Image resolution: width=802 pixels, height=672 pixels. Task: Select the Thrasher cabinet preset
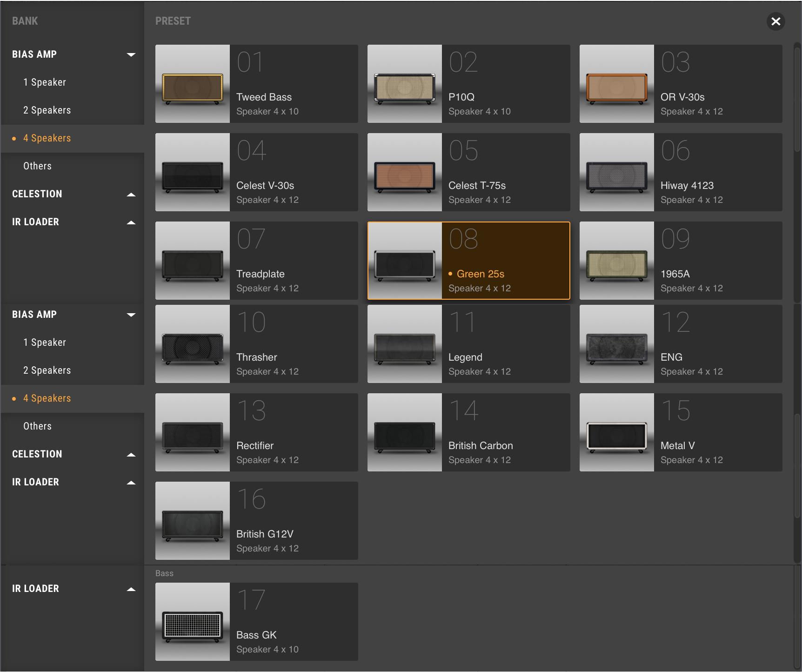[x=257, y=344]
